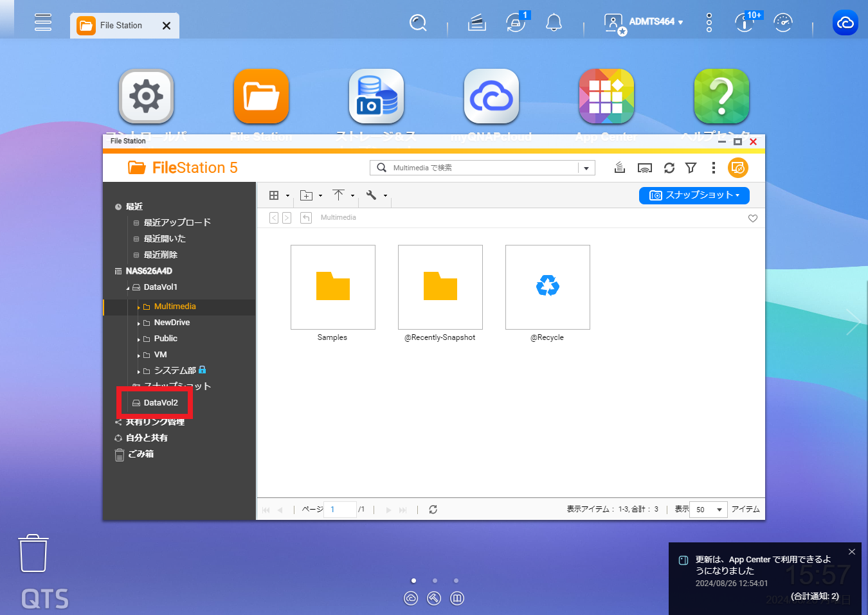Open the view mode grid dropdown

tap(278, 195)
